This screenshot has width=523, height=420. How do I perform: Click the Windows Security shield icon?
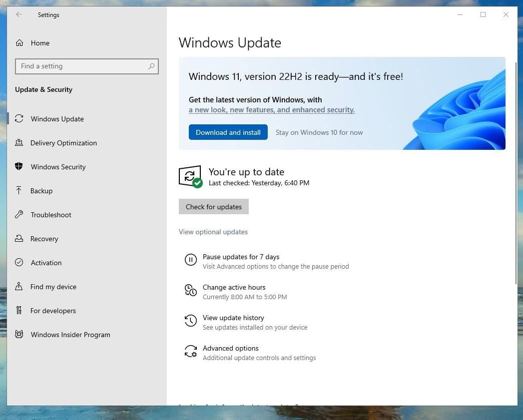(x=19, y=166)
